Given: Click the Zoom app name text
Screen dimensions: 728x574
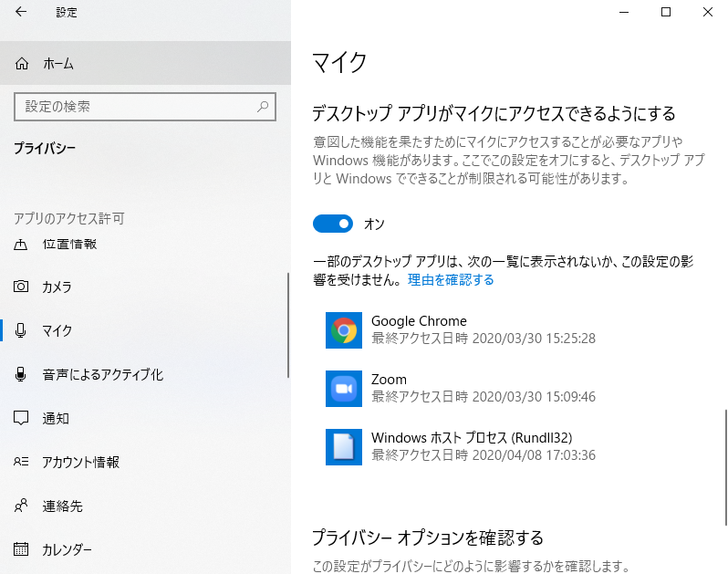Looking at the screenshot, I should [389, 380].
